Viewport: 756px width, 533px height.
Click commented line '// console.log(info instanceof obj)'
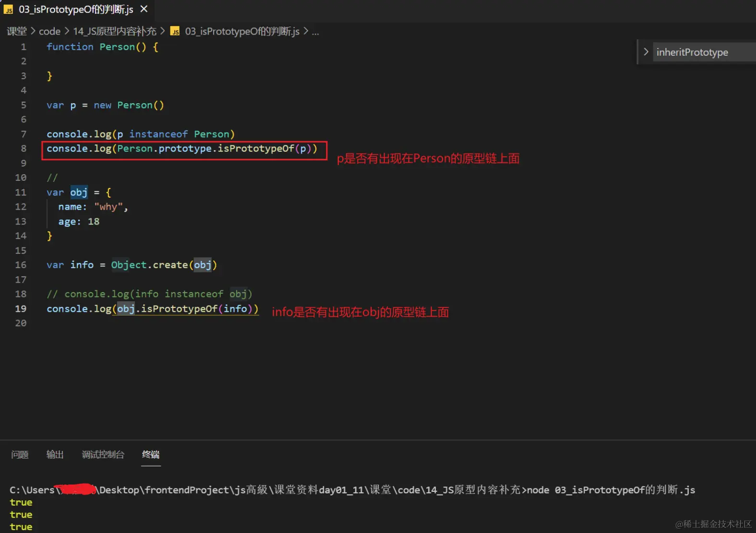[149, 294]
